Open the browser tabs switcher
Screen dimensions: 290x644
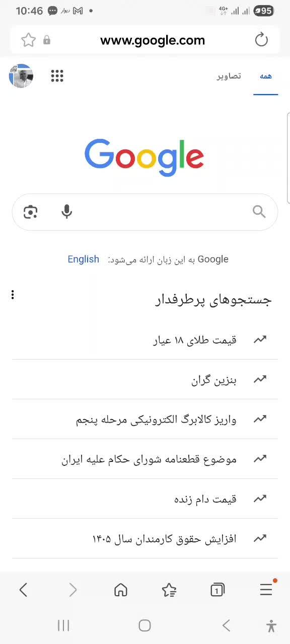[x=217, y=590]
